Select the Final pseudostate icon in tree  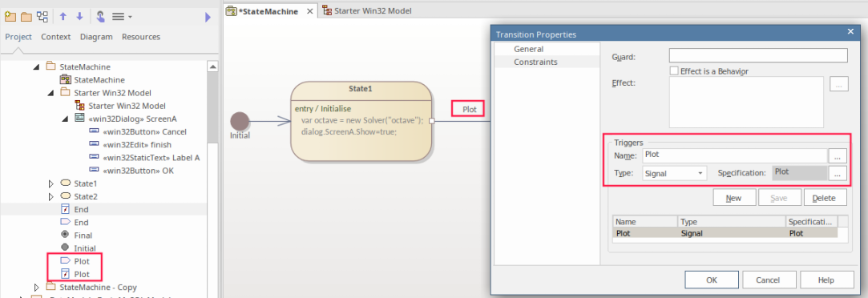[x=65, y=235]
